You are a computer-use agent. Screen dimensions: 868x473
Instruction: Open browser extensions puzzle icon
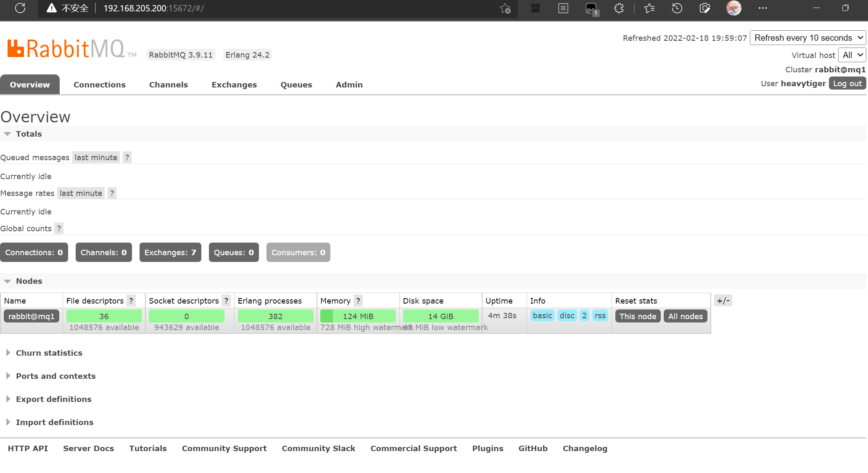[619, 8]
